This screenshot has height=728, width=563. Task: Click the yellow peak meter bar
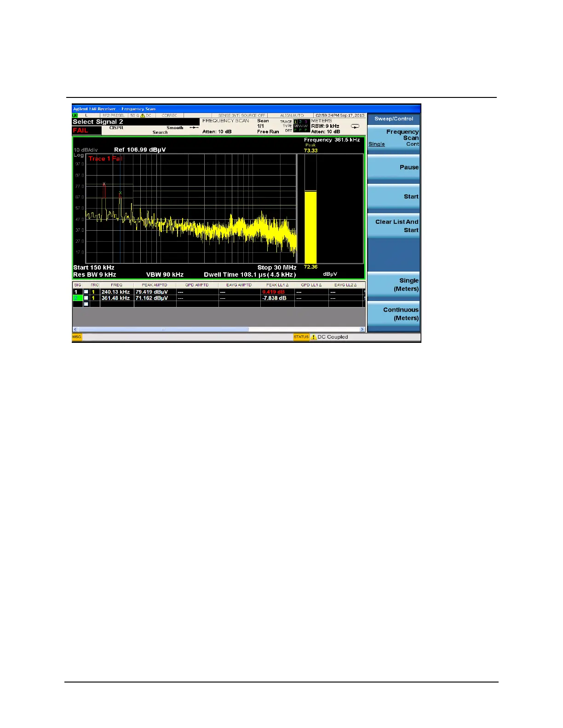click(x=310, y=227)
